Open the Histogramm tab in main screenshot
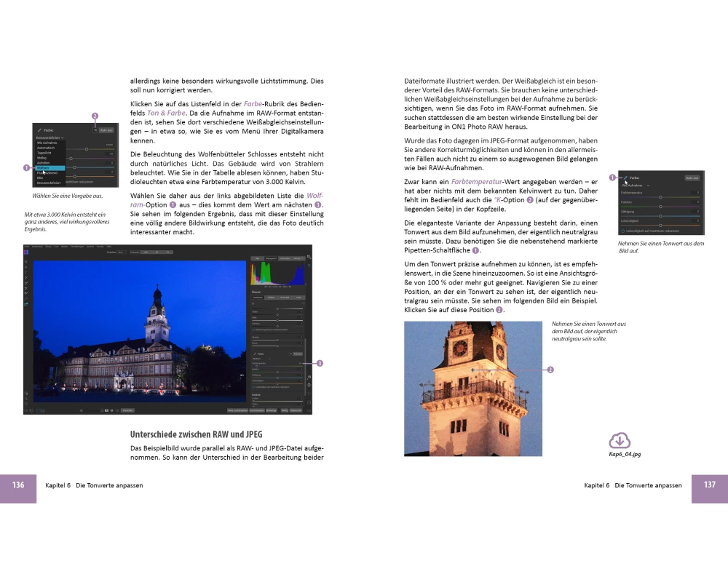 click(273, 258)
